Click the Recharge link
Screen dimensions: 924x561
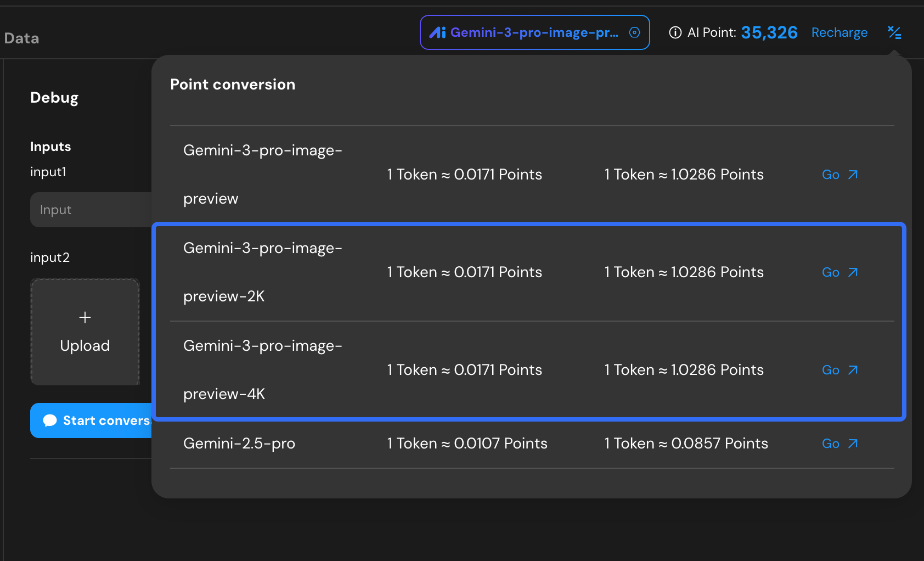coord(839,33)
